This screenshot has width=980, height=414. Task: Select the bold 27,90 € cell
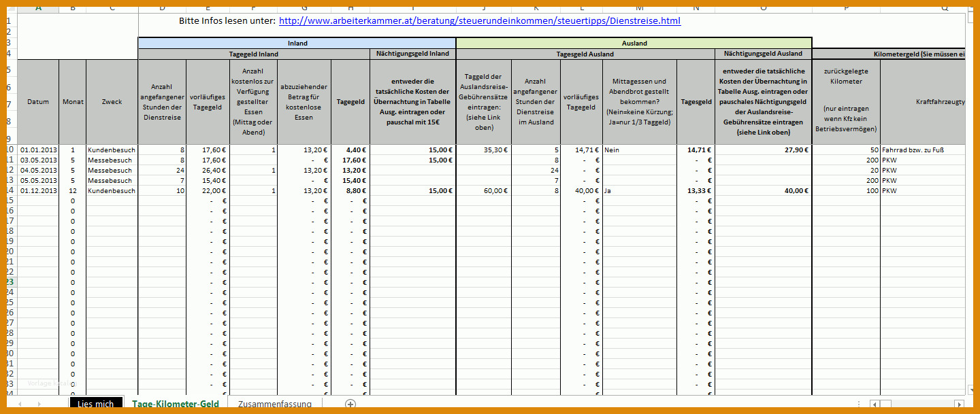coord(763,150)
